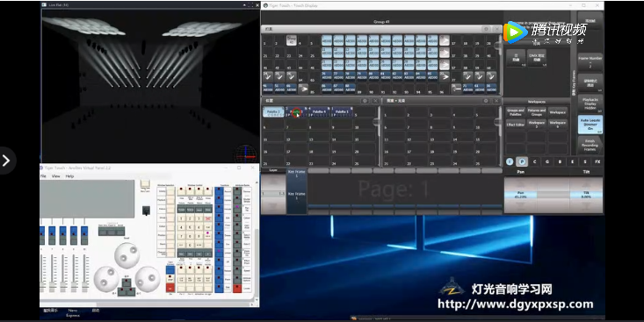This screenshot has width=644, height=322.
Task: Open the View menu in Virtual Panel
Action: pos(56,176)
